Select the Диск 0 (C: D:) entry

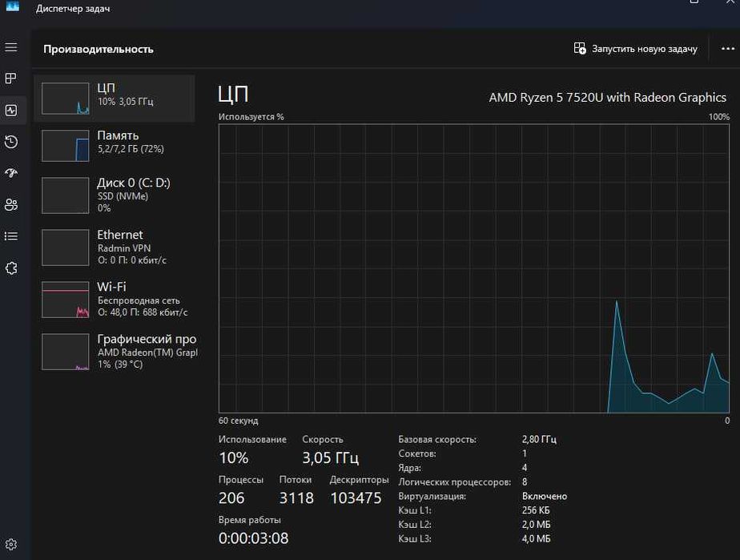pos(115,195)
